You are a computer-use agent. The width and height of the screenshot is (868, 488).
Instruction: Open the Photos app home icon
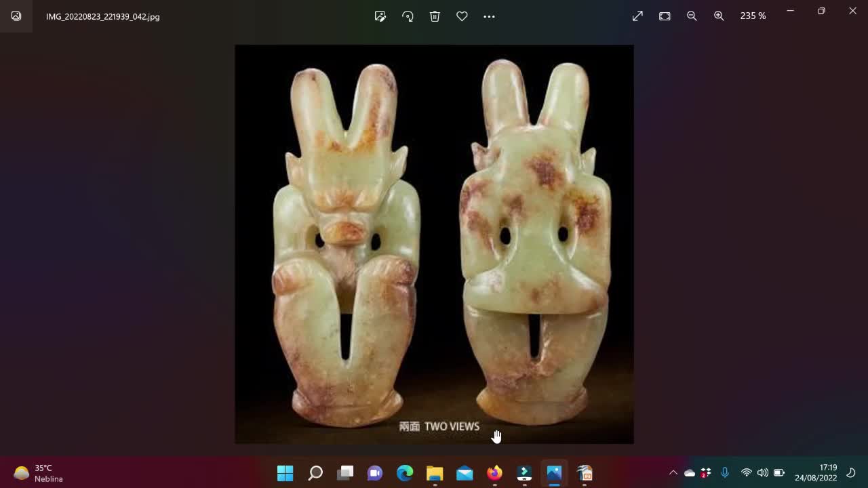point(16,16)
